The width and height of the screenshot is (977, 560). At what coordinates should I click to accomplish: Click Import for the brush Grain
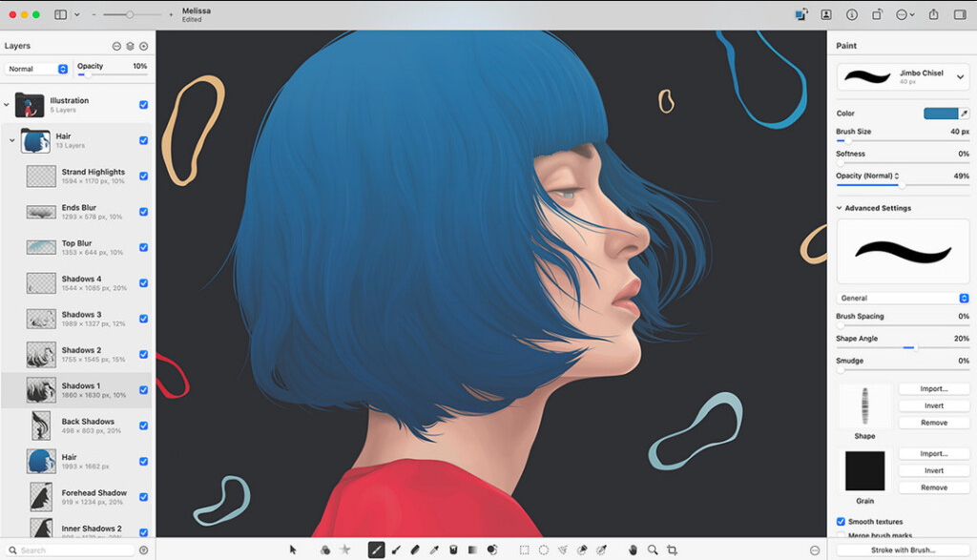point(934,453)
